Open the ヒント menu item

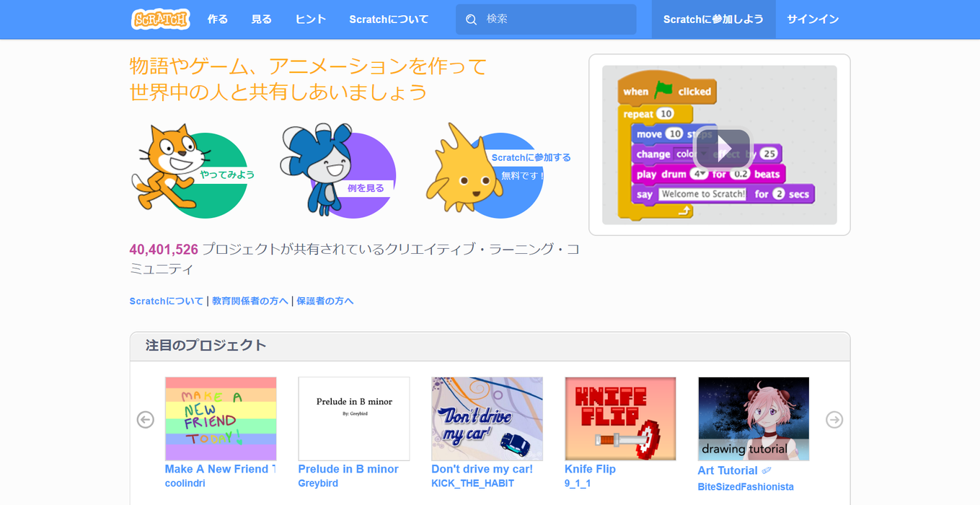311,19
